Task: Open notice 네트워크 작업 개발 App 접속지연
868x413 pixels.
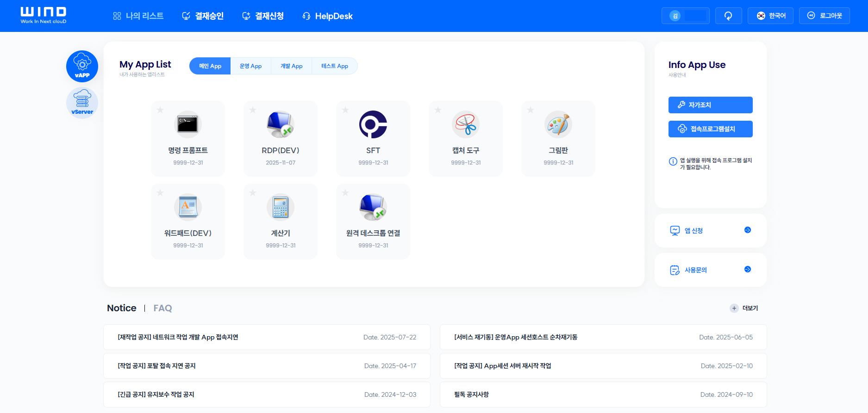Action: tap(178, 337)
